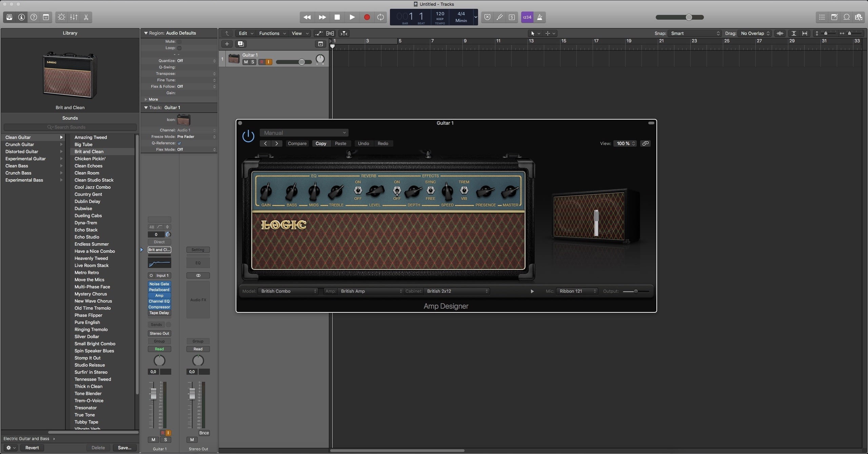Click the Compressor plugin icon in strip
This screenshot has width=868, height=454.
point(159,307)
